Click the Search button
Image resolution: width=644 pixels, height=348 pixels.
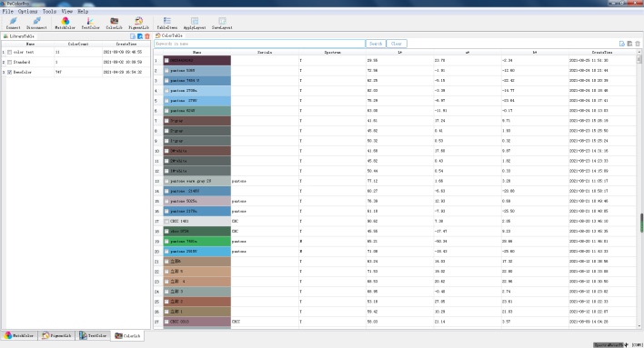click(376, 44)
